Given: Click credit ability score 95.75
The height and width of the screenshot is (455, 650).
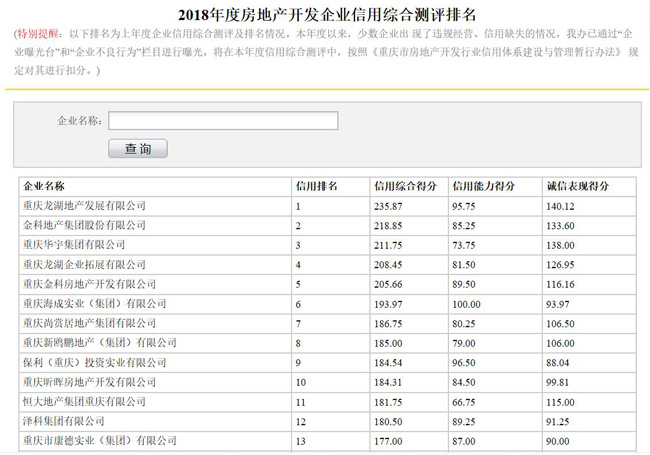Looking at the screenshot, I should click(463, 206).
